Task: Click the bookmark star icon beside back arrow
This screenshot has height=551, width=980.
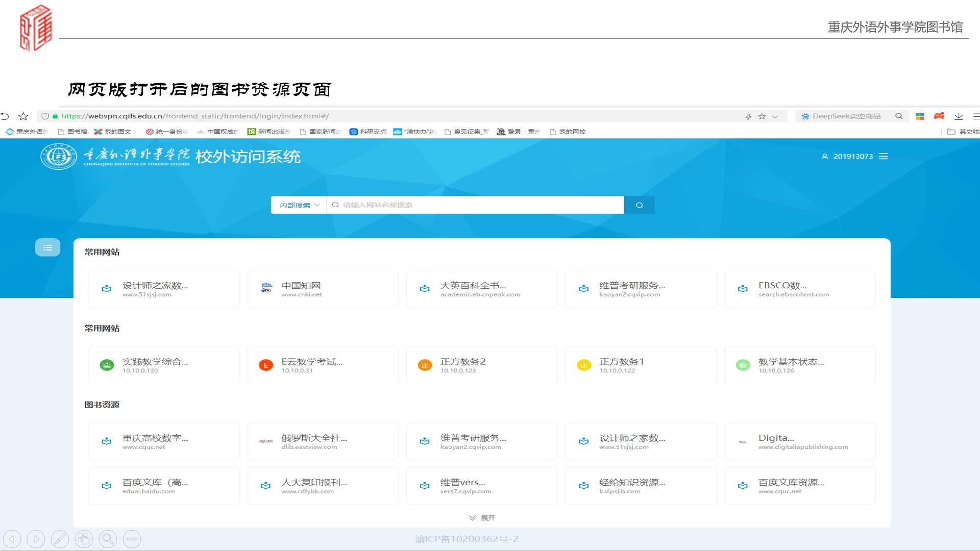Action: (23, 116)
